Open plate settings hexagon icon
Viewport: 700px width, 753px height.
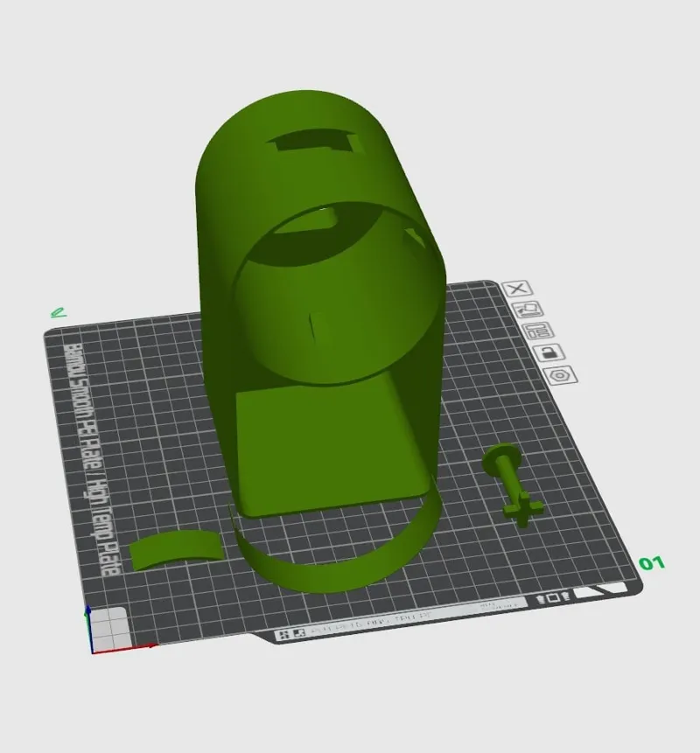(561, 375)
